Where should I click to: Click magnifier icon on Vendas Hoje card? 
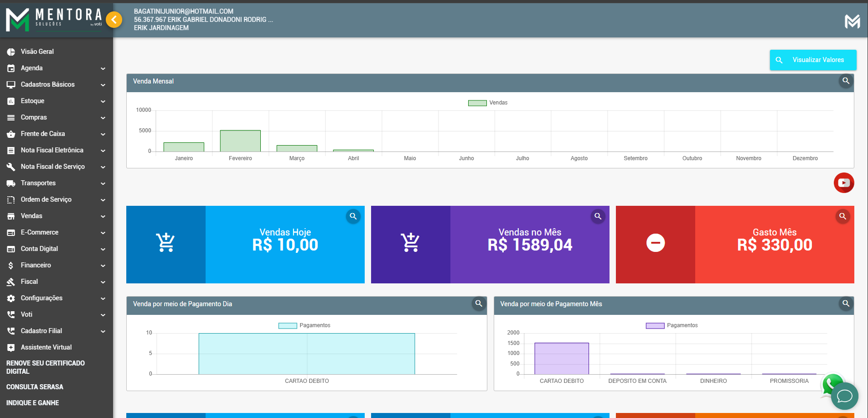click(x=353, y=216)
